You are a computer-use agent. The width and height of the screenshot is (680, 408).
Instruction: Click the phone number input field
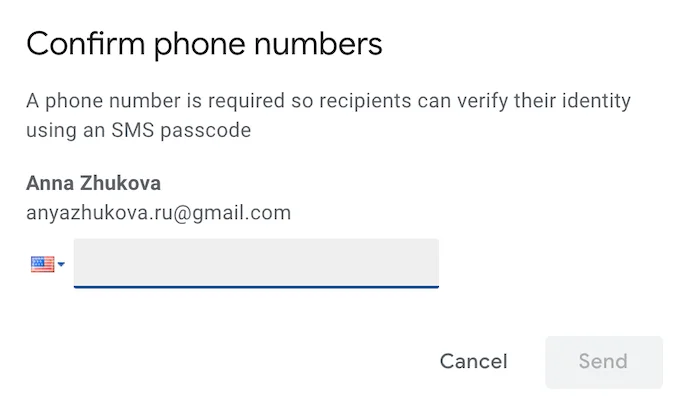(256, 263)
